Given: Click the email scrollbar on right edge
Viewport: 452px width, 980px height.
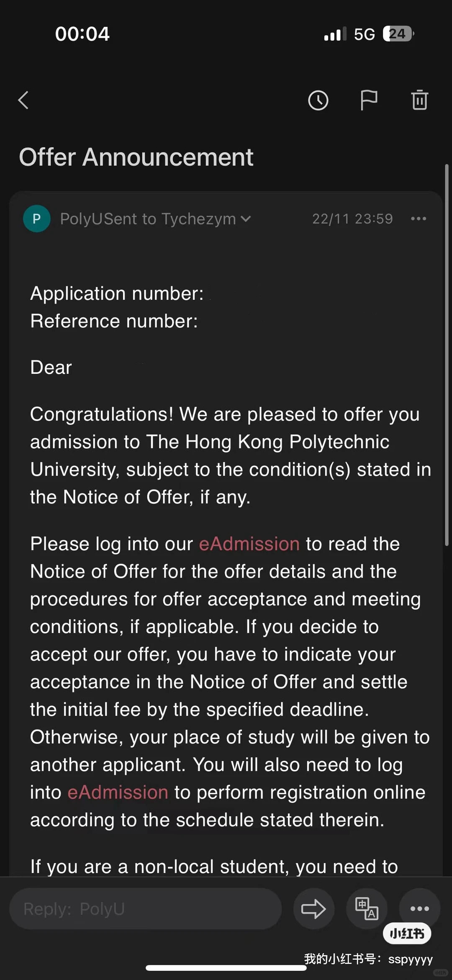Looking at the screenshot, I should pyautogui.click(x=447, y=355).
